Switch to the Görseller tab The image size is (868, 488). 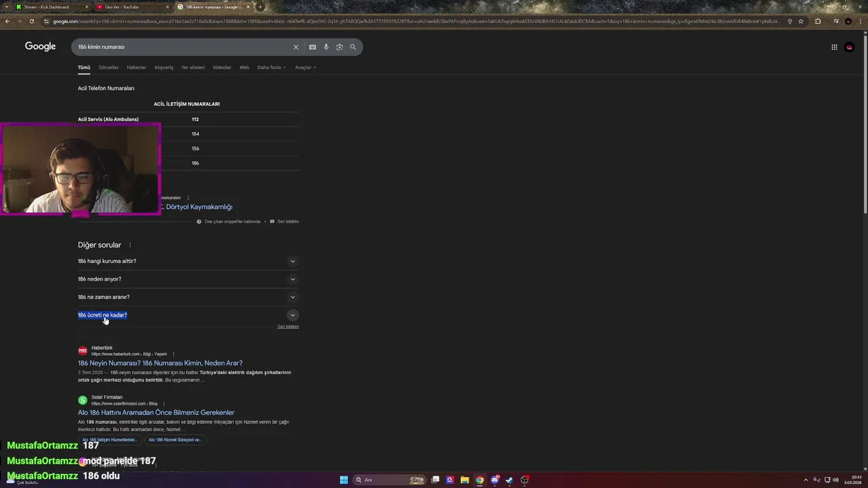click(108, 67)
